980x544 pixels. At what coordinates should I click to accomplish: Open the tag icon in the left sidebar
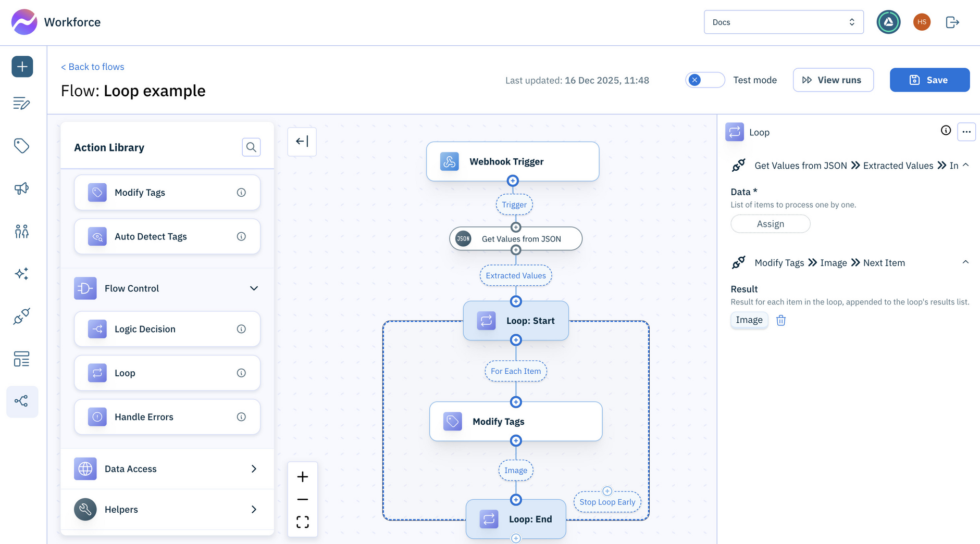coord(21,146)
